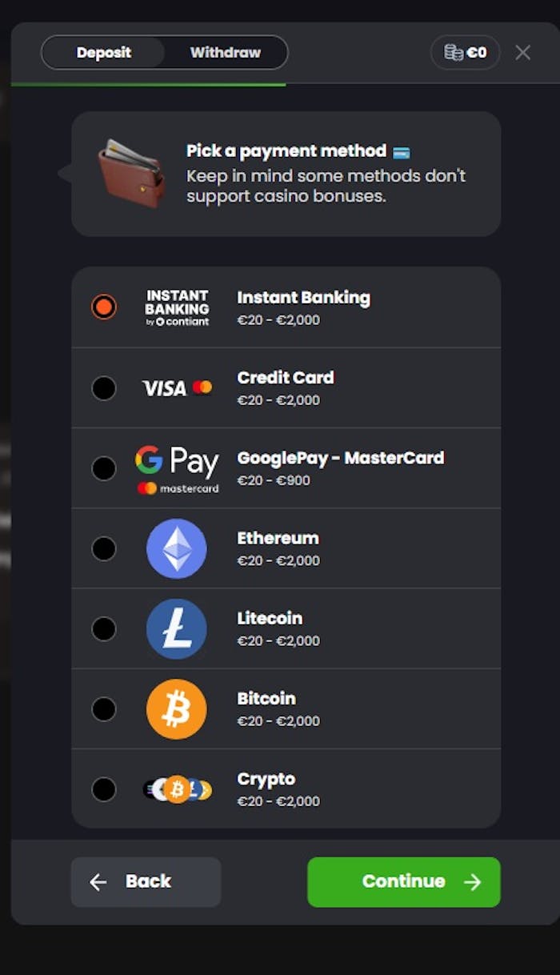Click the coin stack balance icon
560x975 pixels.
click(453, 52)
